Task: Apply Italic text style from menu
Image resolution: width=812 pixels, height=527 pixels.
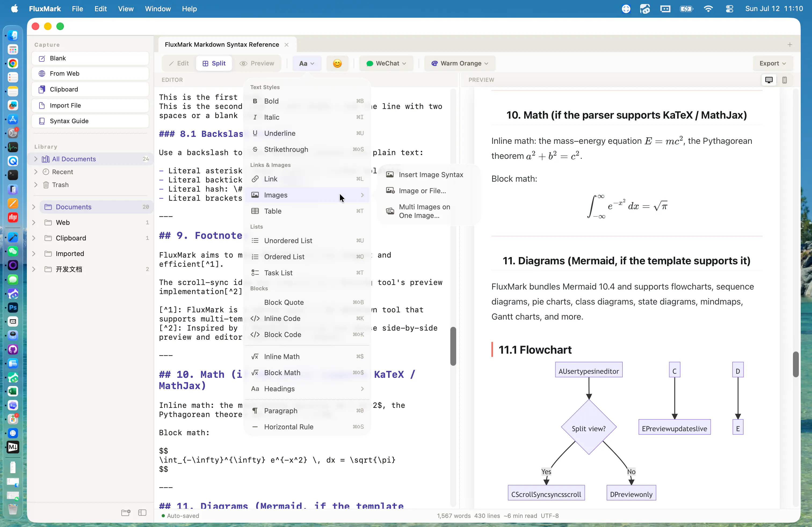Action: coord(307,117)
